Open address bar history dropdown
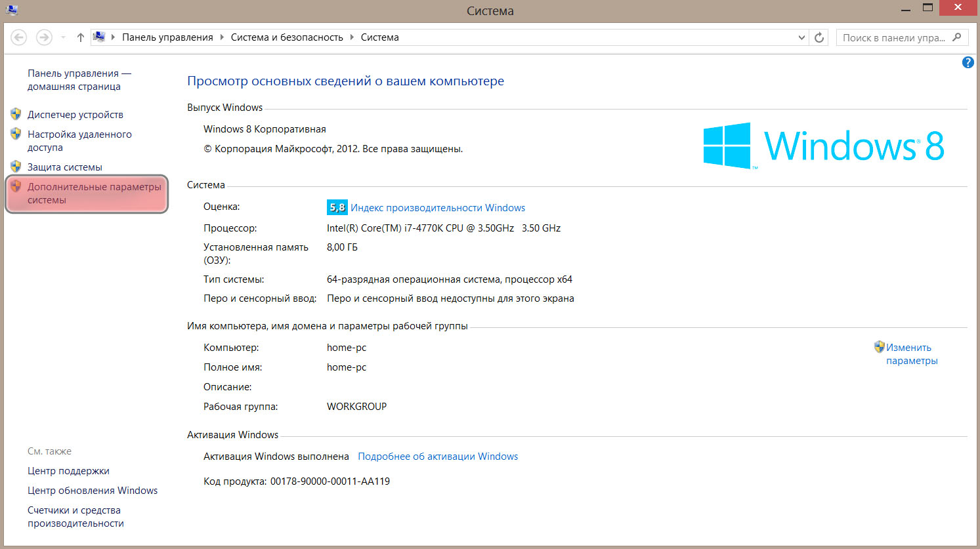The width and height of the screenshot is (980, 549). click(x=801, y=37)
